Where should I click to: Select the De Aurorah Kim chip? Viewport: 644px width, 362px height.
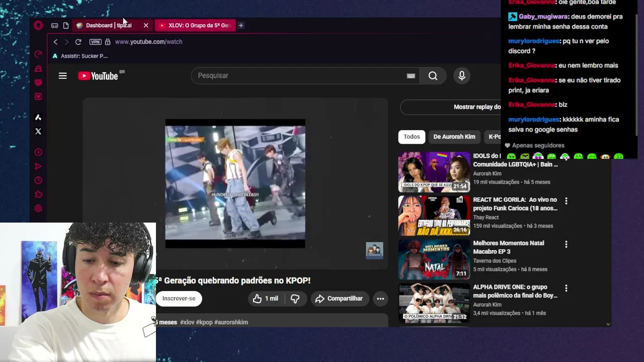click(x=454, y=137)
